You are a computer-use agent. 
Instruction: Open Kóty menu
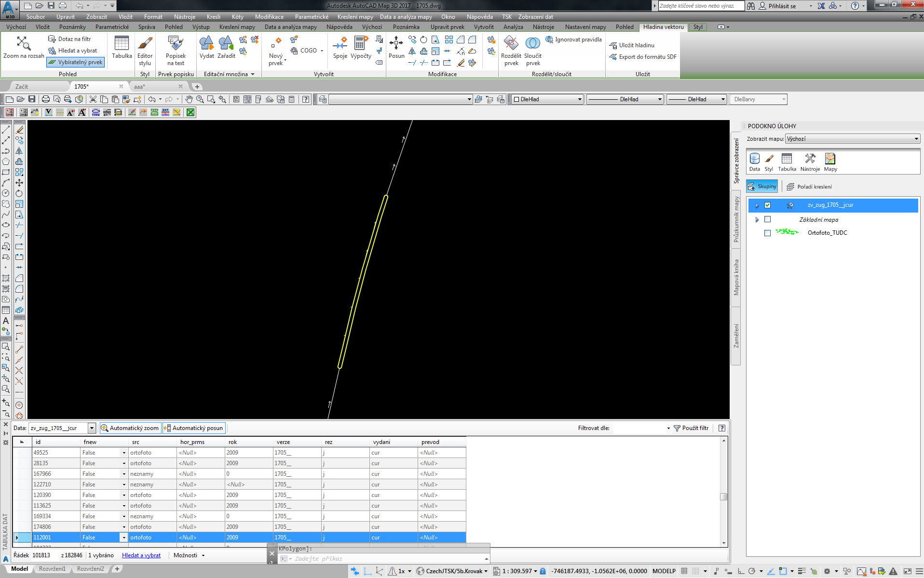237,17
